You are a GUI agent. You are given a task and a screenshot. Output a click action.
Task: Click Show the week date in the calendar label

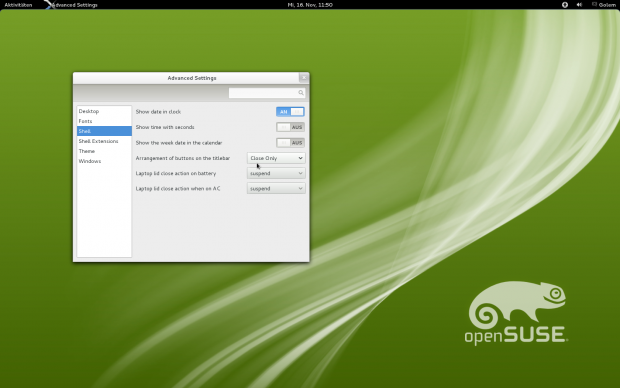179,143
